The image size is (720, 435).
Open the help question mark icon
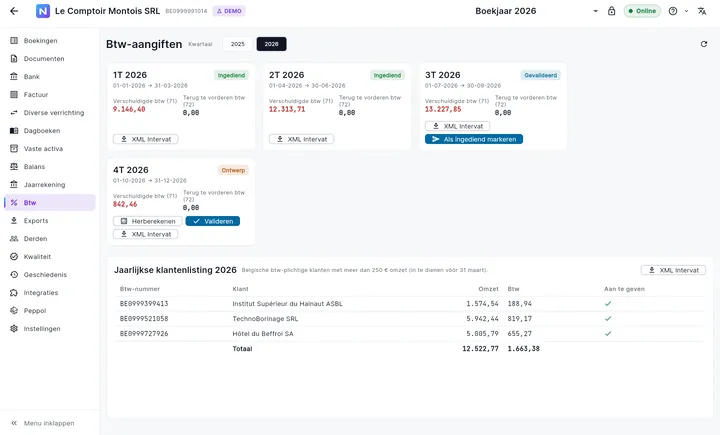click(673, 11)
